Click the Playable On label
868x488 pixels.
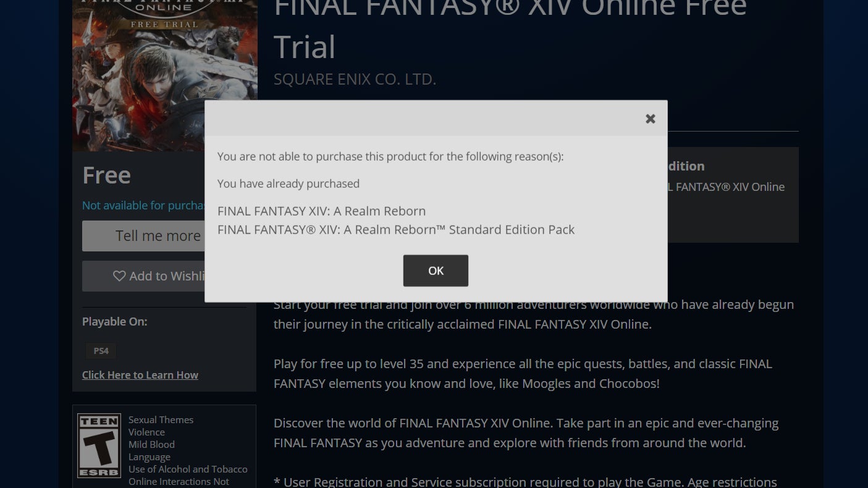[114, 322]
